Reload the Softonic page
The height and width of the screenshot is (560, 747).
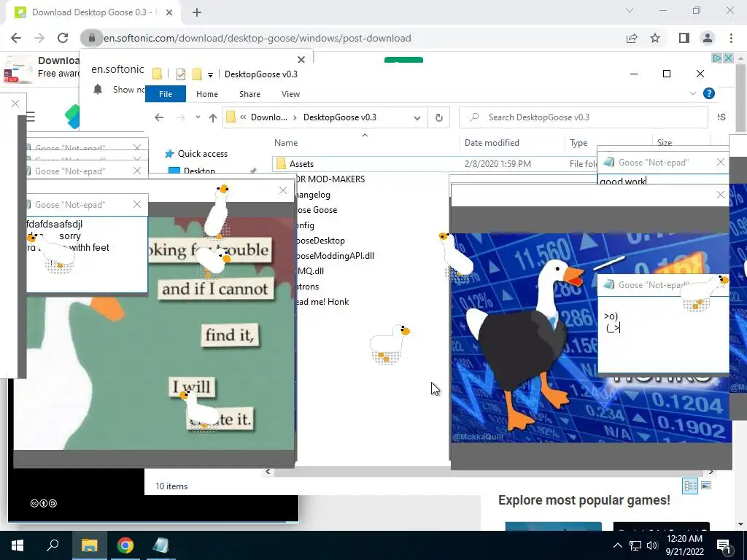(x=63, y=38)
